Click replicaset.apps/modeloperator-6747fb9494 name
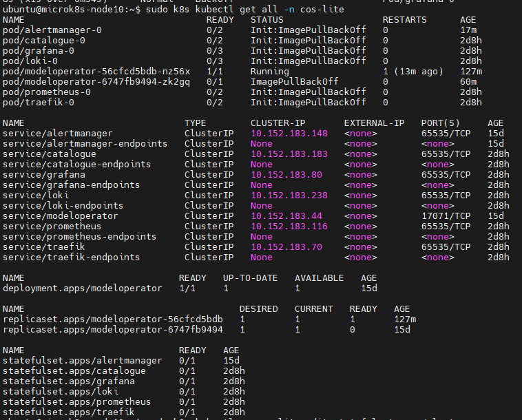The width and height of the screenshot is (522, 420). (112, 330)
